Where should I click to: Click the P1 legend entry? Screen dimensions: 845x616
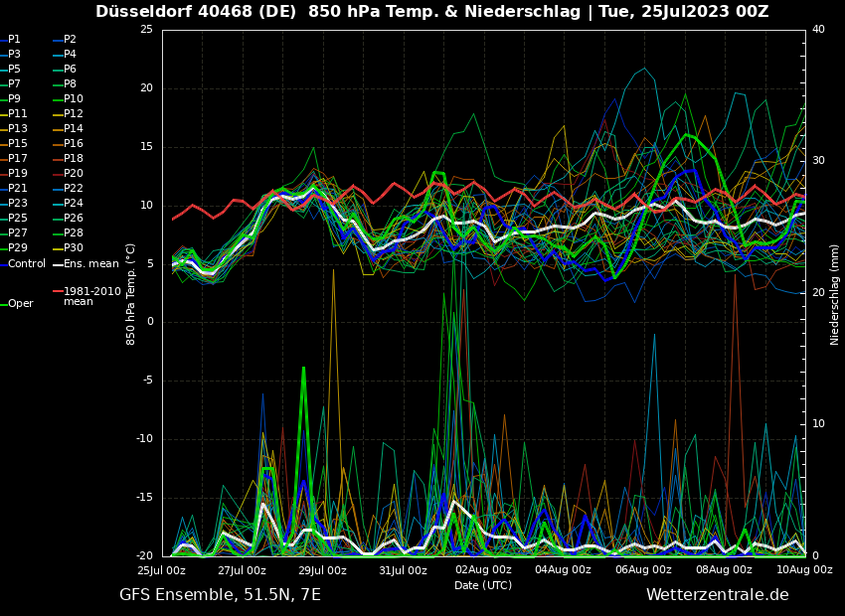14,40
